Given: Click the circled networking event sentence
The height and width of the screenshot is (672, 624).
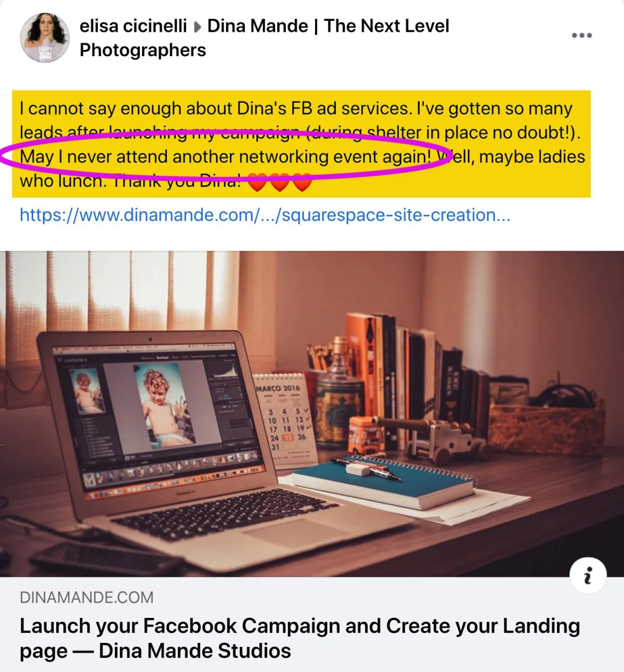Looking at the screenshot, I should pyautogui.click(x=225, y=157).
